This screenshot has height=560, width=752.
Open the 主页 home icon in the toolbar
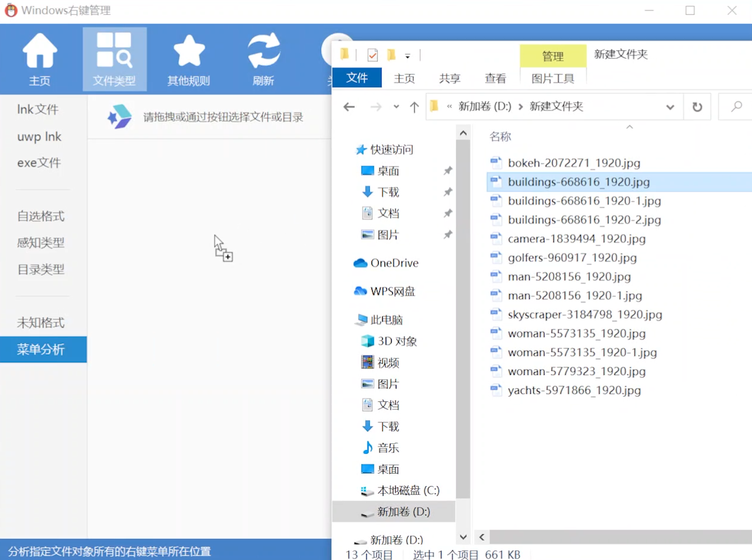(39, 59)
